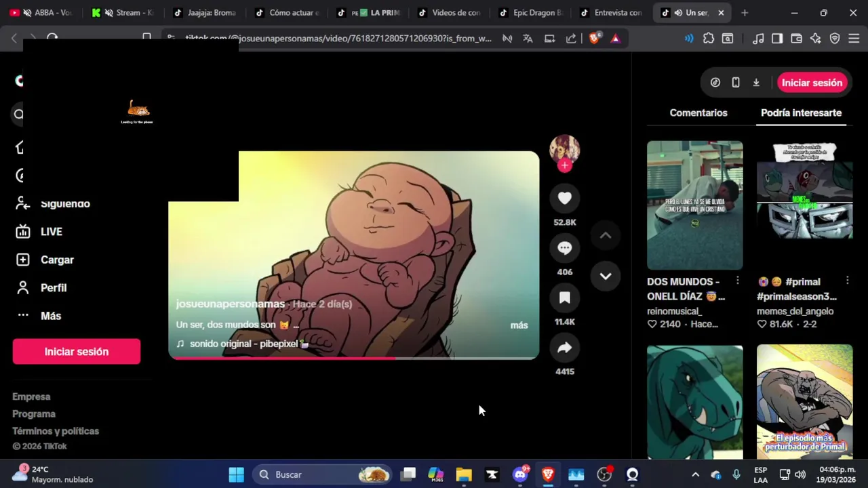Viewport: 868px width, 488px height.
Task: Click the sidebar Iniciar sesión button
Action: [77, 352]
